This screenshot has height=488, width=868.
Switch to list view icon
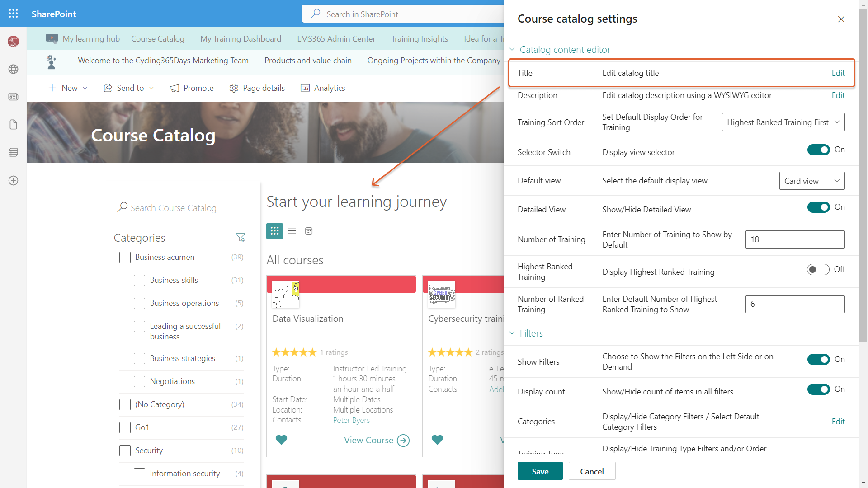[292, 231]
